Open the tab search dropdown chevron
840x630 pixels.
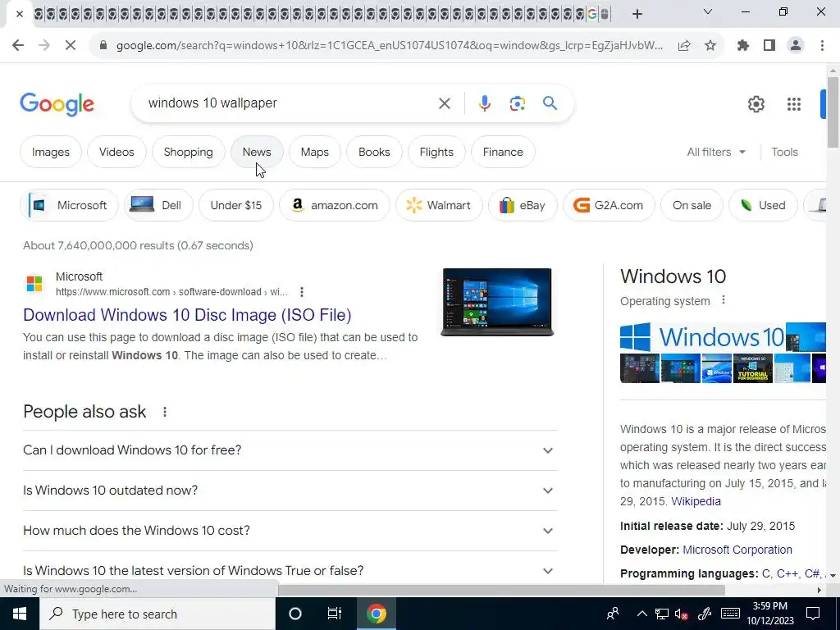pyautogui.click(x=708, y=11)
